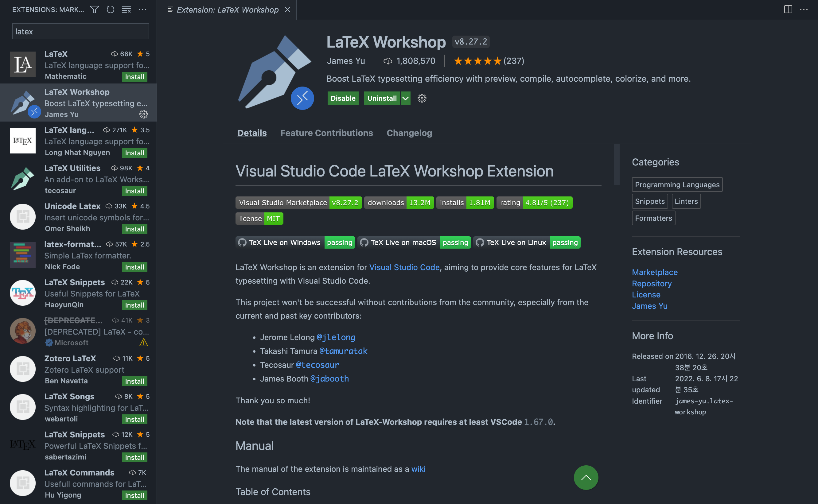Open the @tamuratak contributor link
This screenshot has width=818, height=504.
pyautogui.click(x=343, y=351)
